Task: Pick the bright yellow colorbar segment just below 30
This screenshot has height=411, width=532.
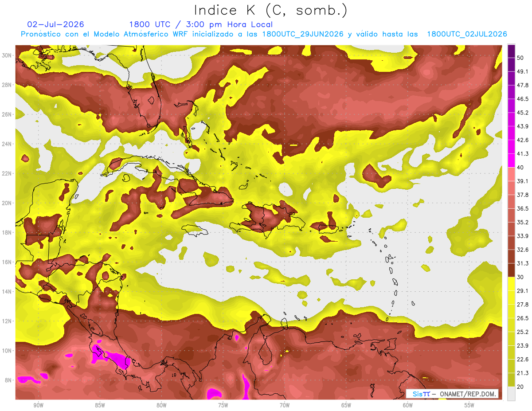Action: tap(511, 284)
